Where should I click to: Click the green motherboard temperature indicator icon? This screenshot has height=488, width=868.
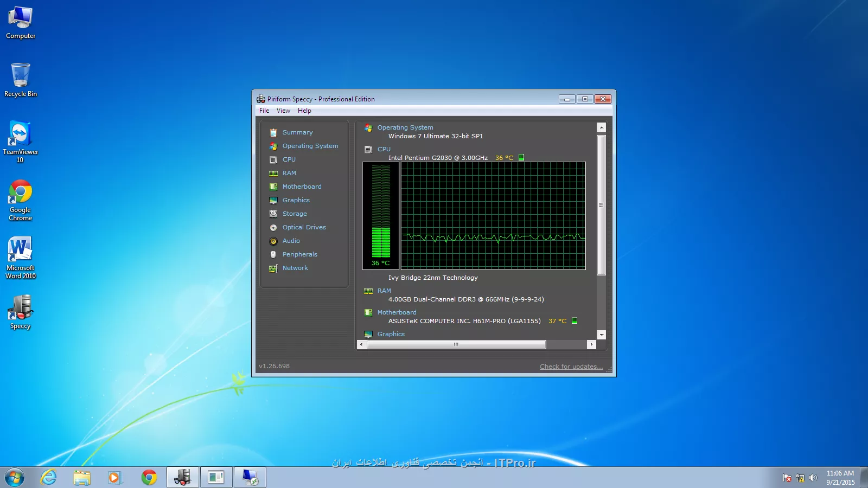[575, 320]
